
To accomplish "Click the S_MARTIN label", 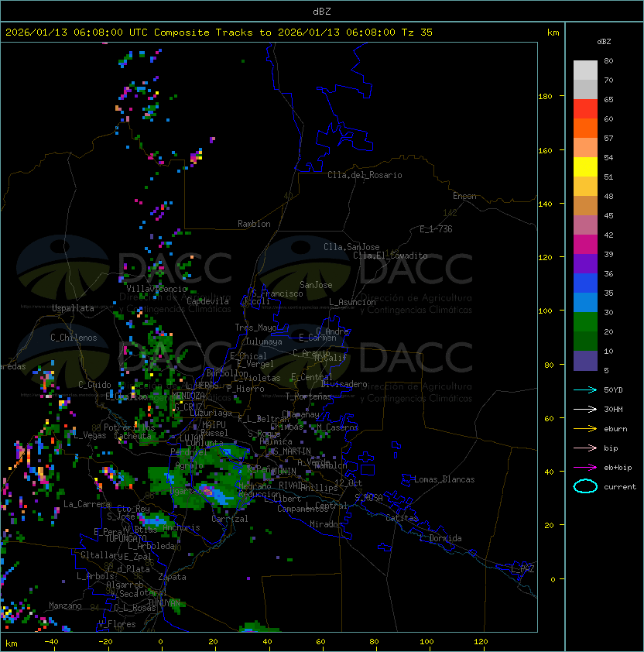I will click(292, 451).
